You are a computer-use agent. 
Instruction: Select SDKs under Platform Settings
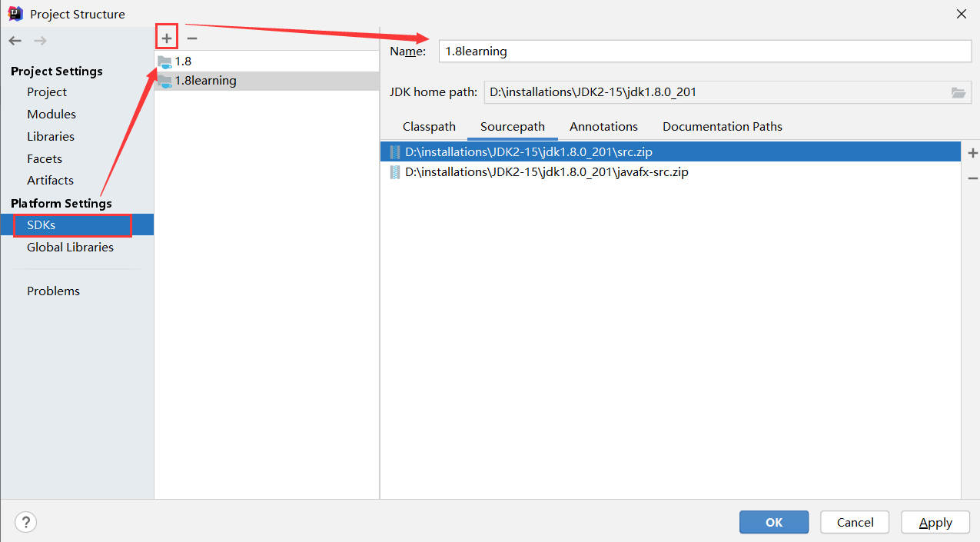click(77, 224)
